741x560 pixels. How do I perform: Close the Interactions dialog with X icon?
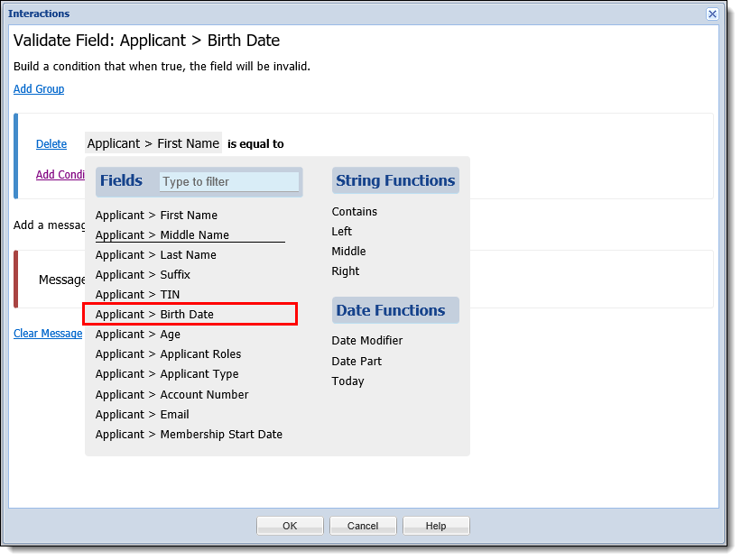(x=712, y=14)
